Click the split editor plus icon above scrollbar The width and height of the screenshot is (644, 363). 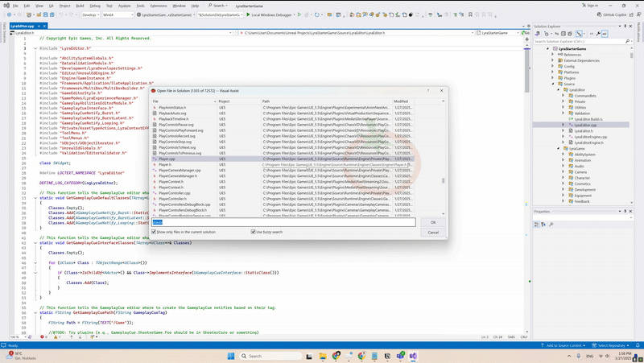point(526,39)
